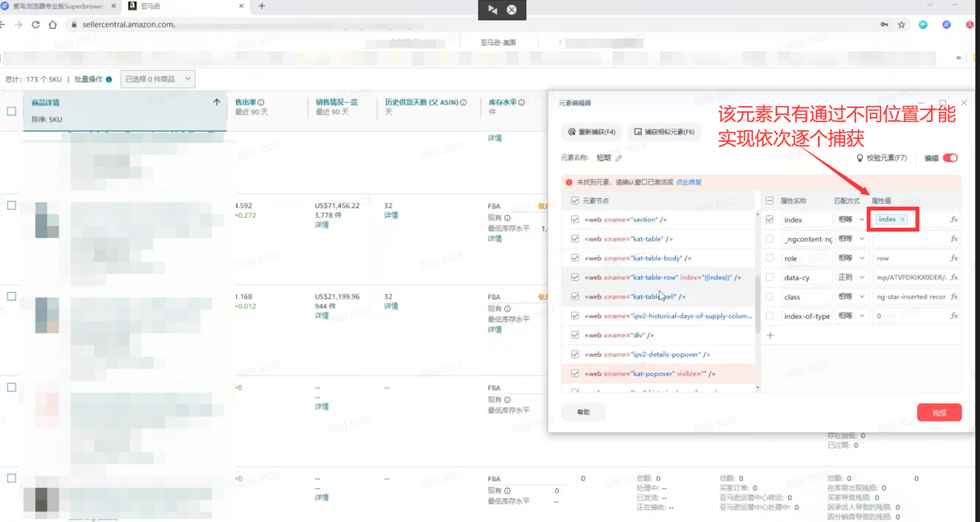Open match mode dropdown for data-cy
The height and width of the screenshot is (522, 980).
pos(851,277)
